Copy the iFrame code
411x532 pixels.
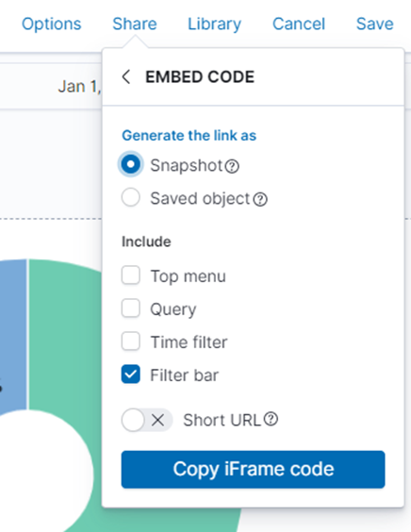(x=253, y=469)
